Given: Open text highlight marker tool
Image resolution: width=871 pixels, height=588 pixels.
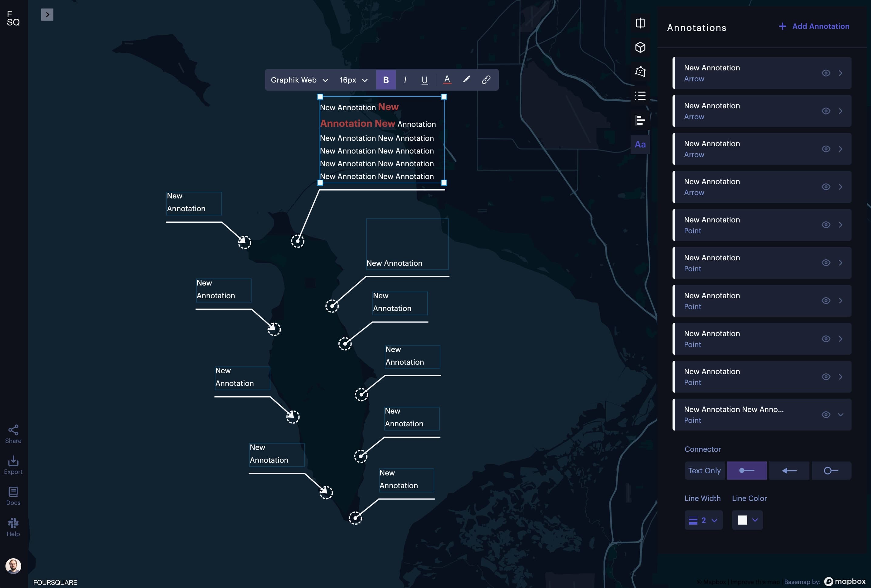Looking at the screenshot, I should click(466, 79).
